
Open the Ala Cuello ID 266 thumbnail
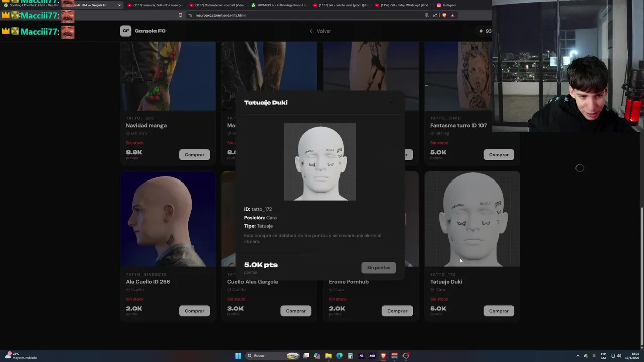(168, 219)
